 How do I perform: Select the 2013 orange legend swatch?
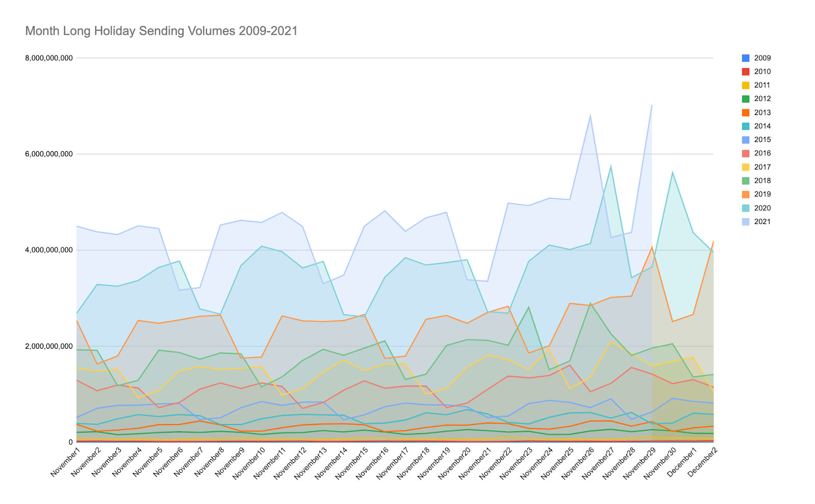click(746, 113)
